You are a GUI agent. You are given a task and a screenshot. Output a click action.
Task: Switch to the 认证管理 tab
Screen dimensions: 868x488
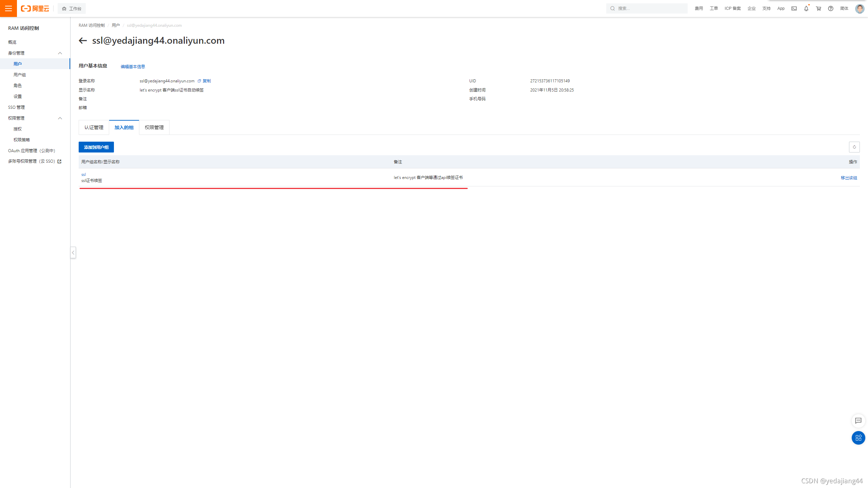point(94,127)
